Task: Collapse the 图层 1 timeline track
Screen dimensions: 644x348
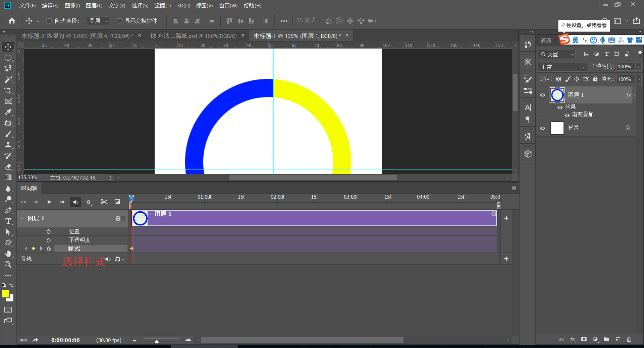Action: coord(22,218)
